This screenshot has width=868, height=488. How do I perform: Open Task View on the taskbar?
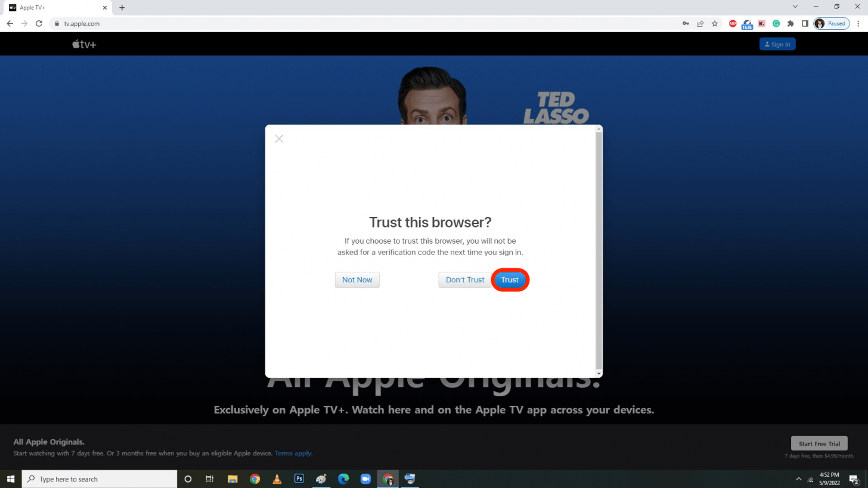[x=209, y=479]
